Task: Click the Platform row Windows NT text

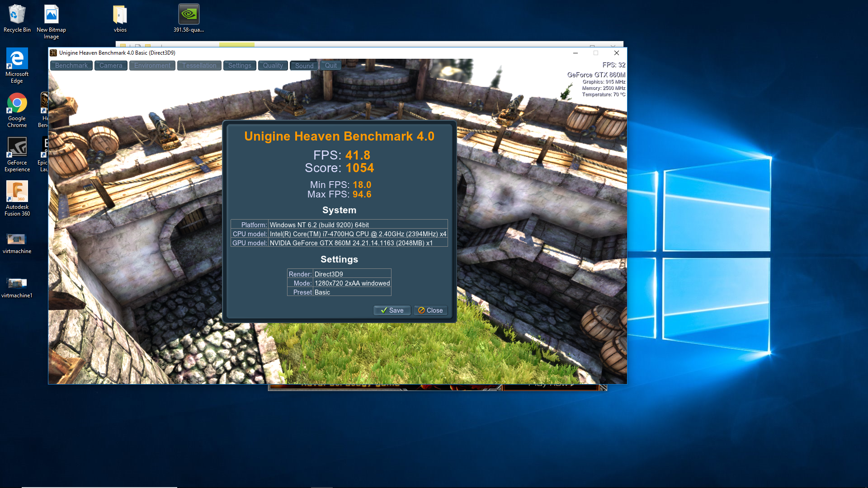Action: pos(319,225)
